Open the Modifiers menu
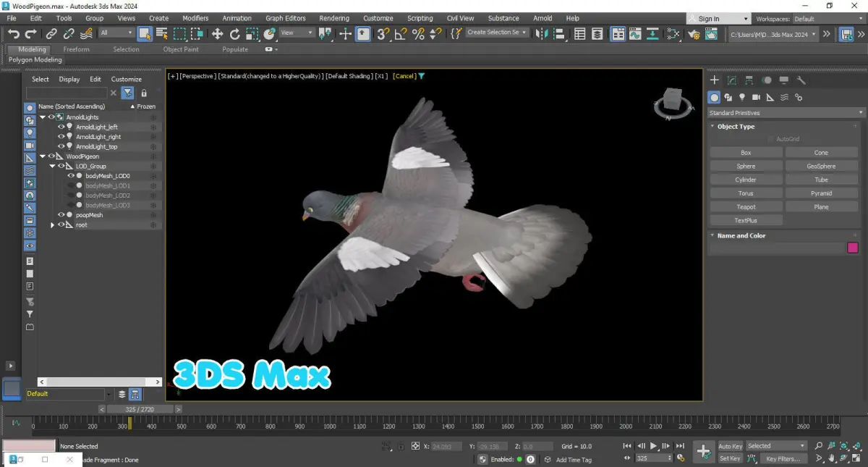 pos(195,19)
